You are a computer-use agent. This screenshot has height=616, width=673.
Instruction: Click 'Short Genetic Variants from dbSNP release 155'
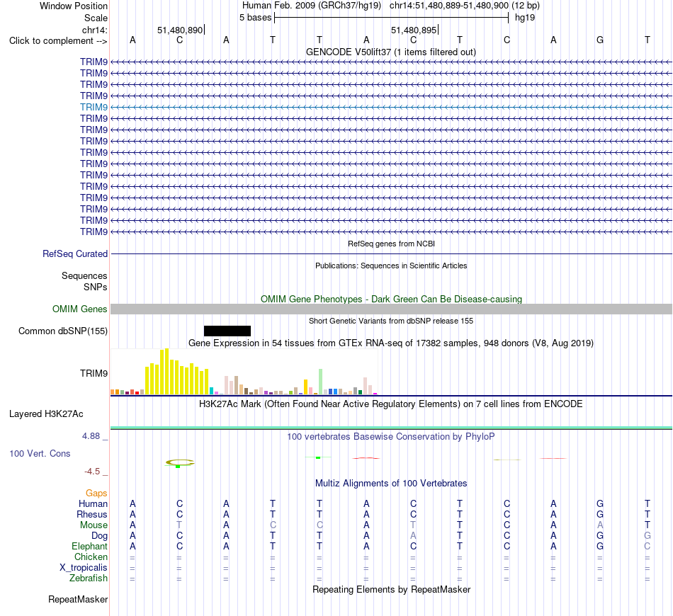(391, 321)
